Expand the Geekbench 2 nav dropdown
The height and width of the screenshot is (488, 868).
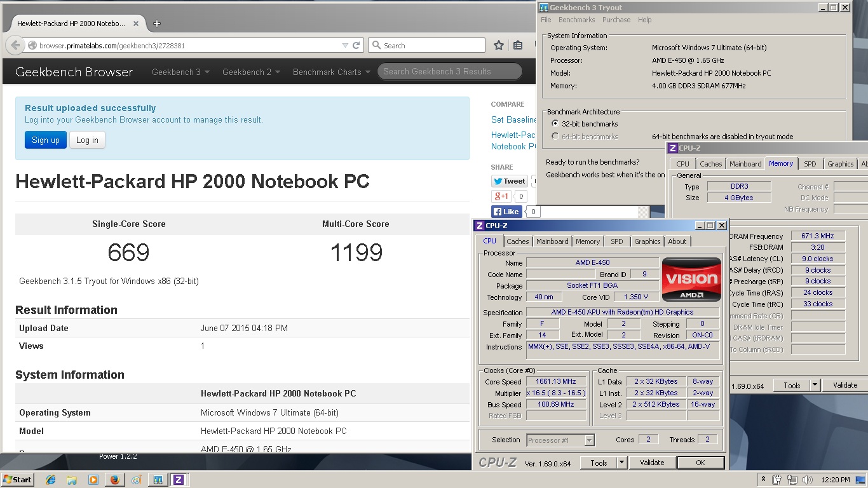251,72
